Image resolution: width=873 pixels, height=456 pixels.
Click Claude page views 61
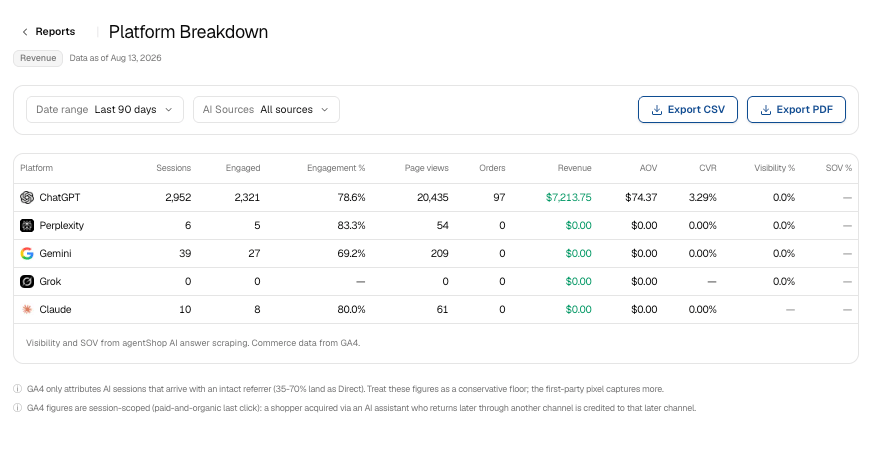click(x=443, y=309)
